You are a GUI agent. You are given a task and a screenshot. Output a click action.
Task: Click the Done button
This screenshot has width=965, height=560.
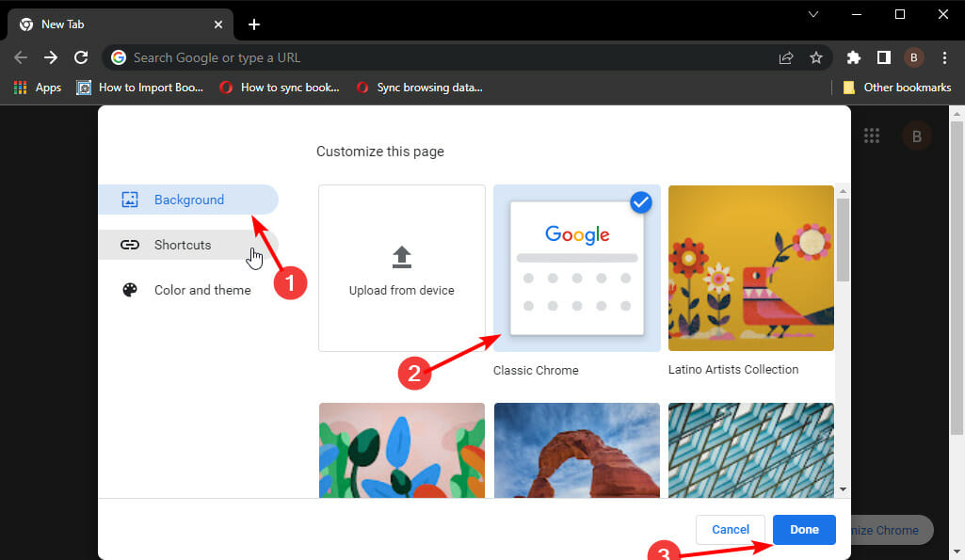tap(804, 530)
